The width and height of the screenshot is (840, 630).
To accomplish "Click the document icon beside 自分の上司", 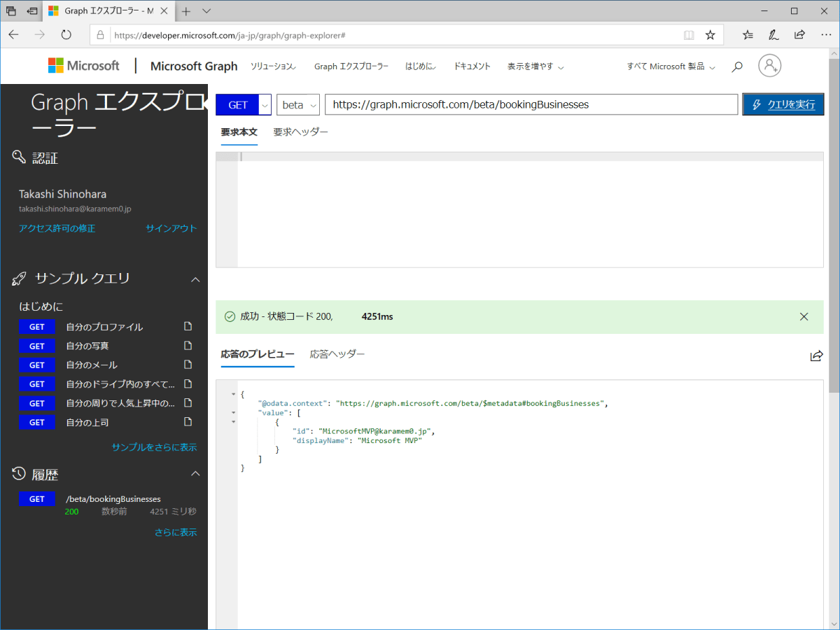I will 188,422.
